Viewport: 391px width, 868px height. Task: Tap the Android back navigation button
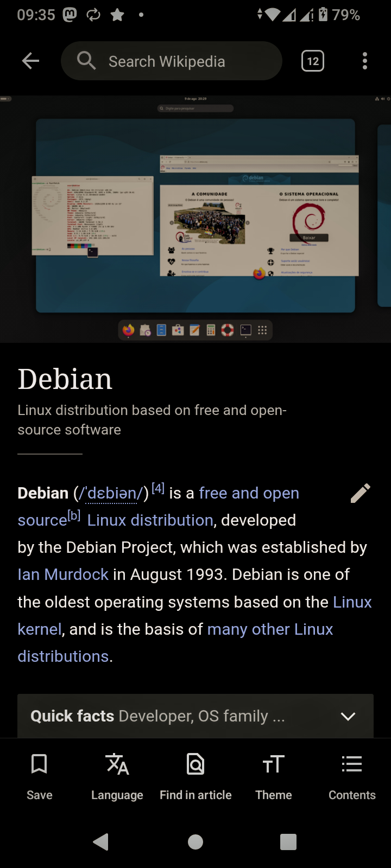click(101, 842)
